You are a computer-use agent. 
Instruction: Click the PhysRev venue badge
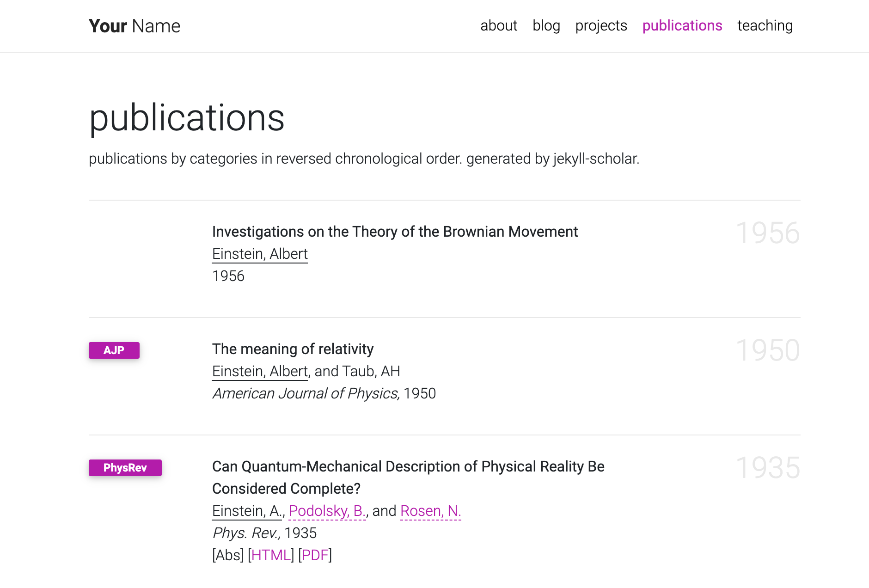[x=125, y=468]
